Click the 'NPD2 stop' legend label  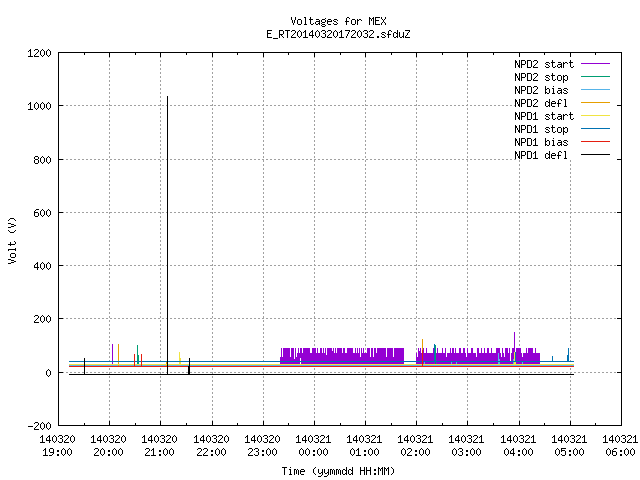541,77
